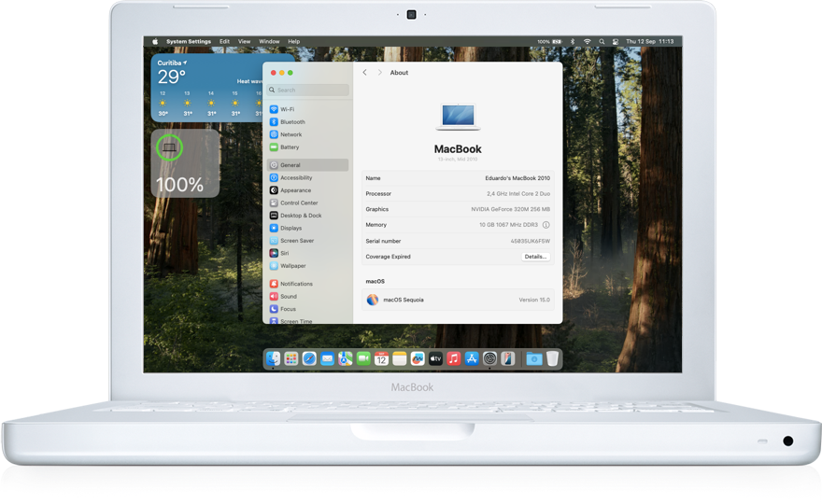The width and height of the screenshot is (822, 504).
Task: Open the Apple menu
Action: click(156, 42)
